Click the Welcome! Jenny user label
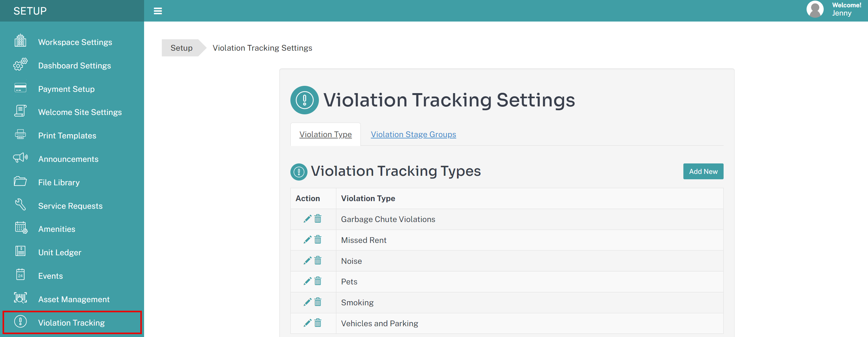The image size is (868, 337). point(846,9)
